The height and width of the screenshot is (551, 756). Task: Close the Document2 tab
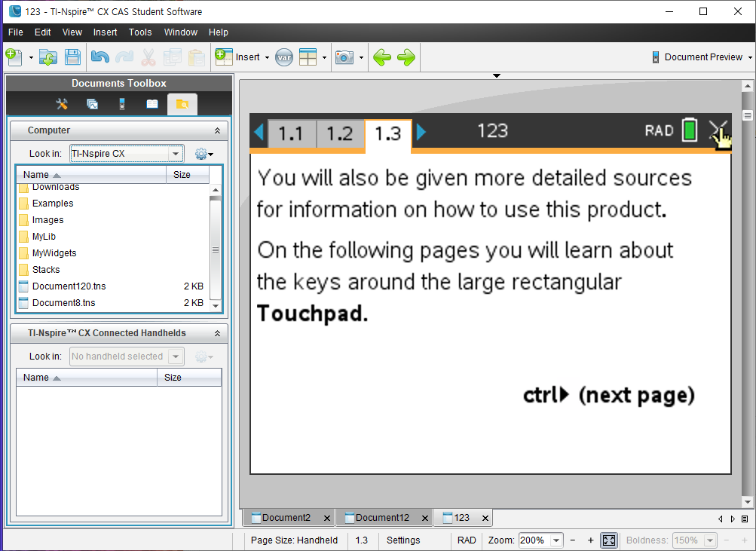(327, 519)
